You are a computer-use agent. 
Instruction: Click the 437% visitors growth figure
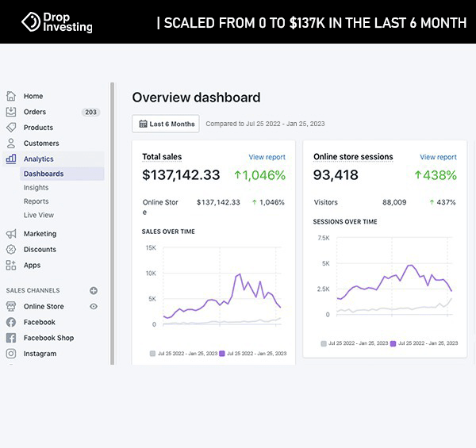click(443, 202)
